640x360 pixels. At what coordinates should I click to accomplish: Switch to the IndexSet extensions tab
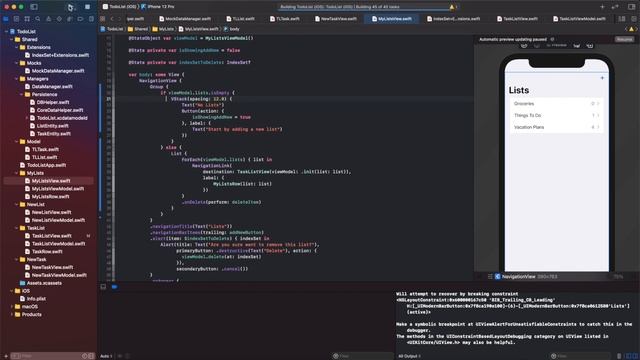click(453, 19)
